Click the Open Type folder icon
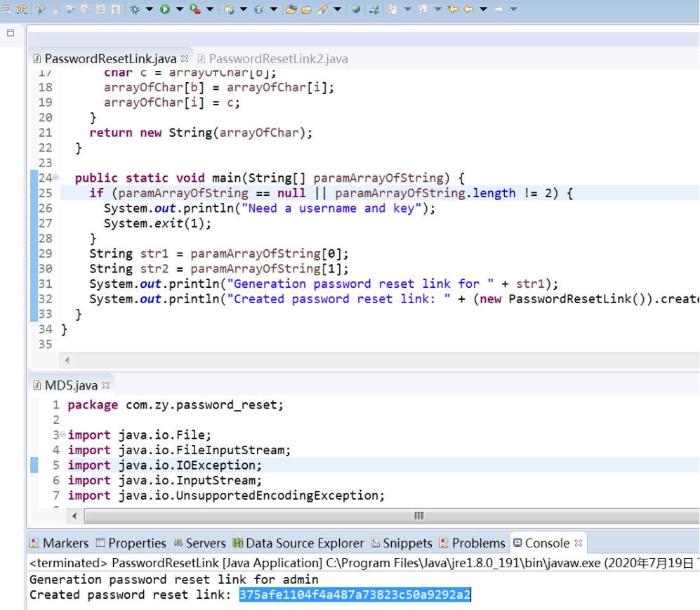The image size is (700, 610). (291, 9)
